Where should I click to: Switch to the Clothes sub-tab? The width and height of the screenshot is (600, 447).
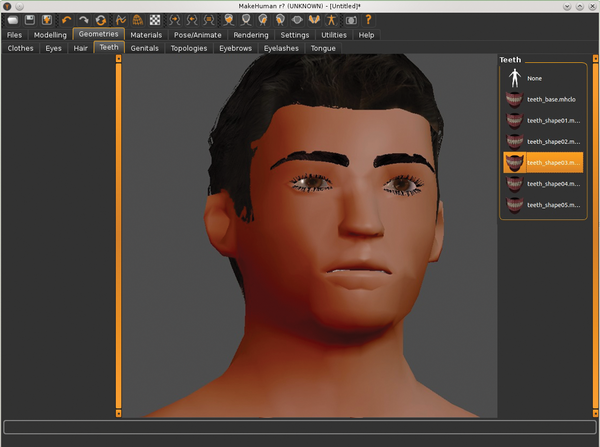point(20,48)
